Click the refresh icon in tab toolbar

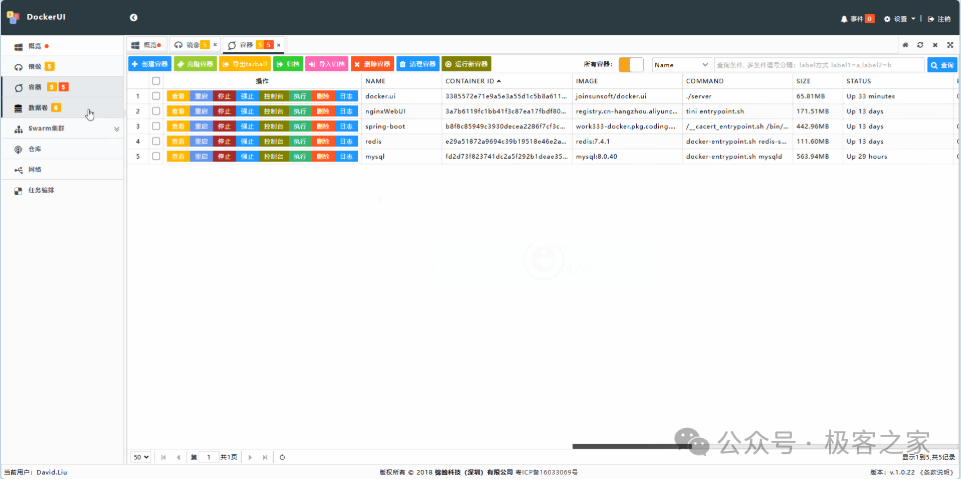click(x=920, y=45)
